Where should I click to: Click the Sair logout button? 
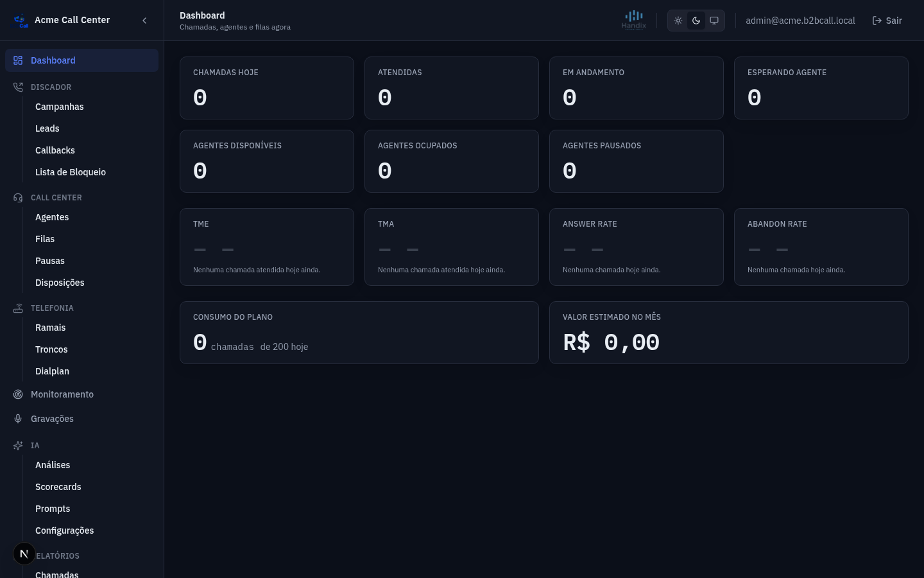(x=887, y=21)
